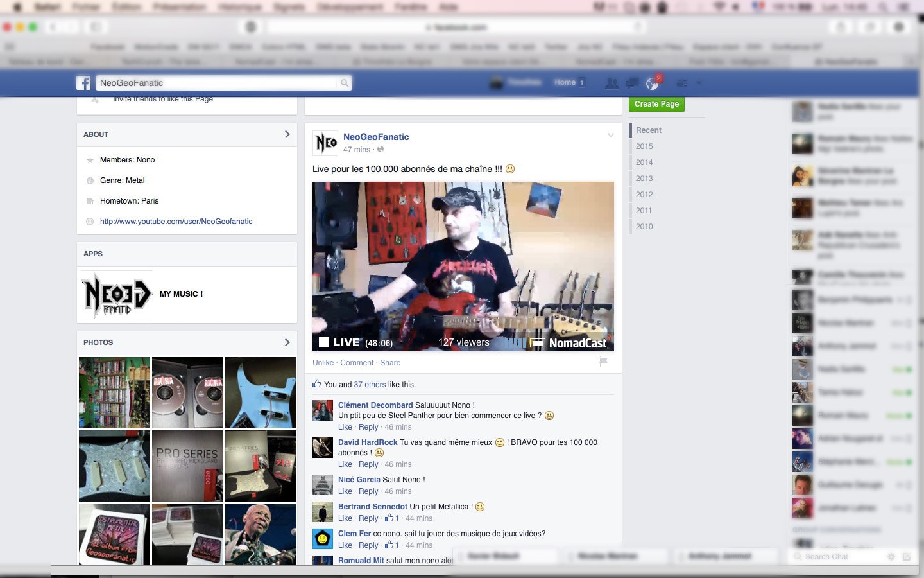Viewport: 924px width, 578px height.
Task: Click David HardRock's avatar
Action: tap(323, 447)
